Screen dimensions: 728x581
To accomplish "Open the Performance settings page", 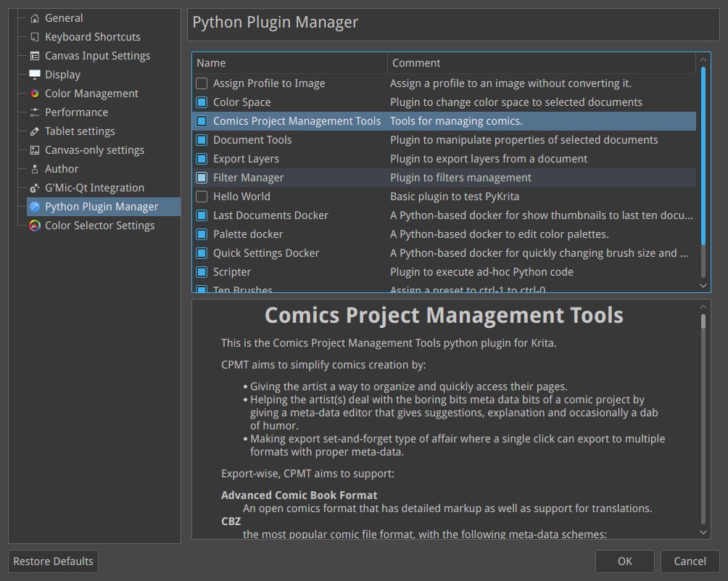I will point(76,112).
